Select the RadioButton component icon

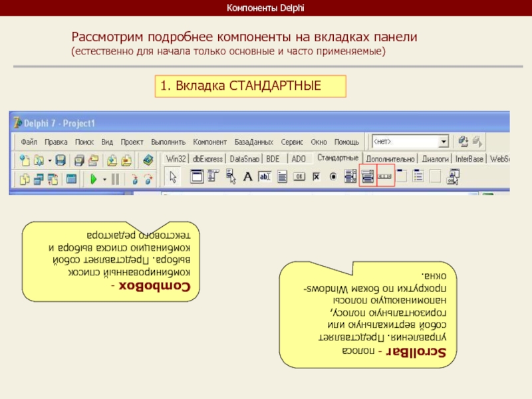[333, 176]
